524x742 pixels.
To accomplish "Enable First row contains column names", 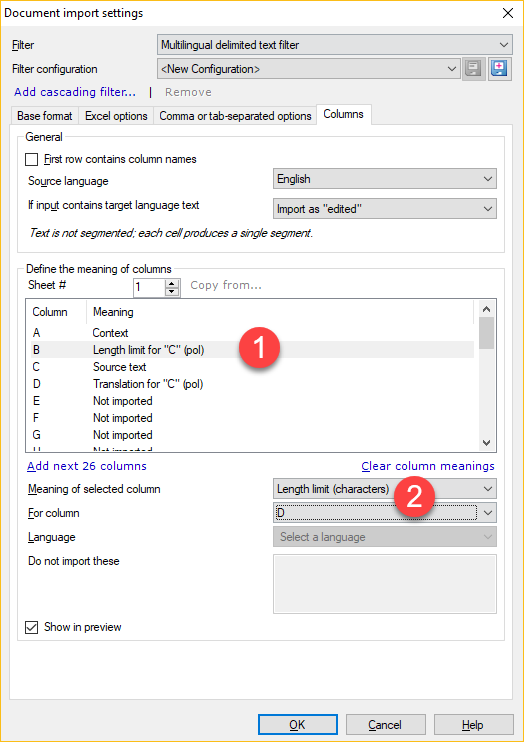I will [32, 159].
